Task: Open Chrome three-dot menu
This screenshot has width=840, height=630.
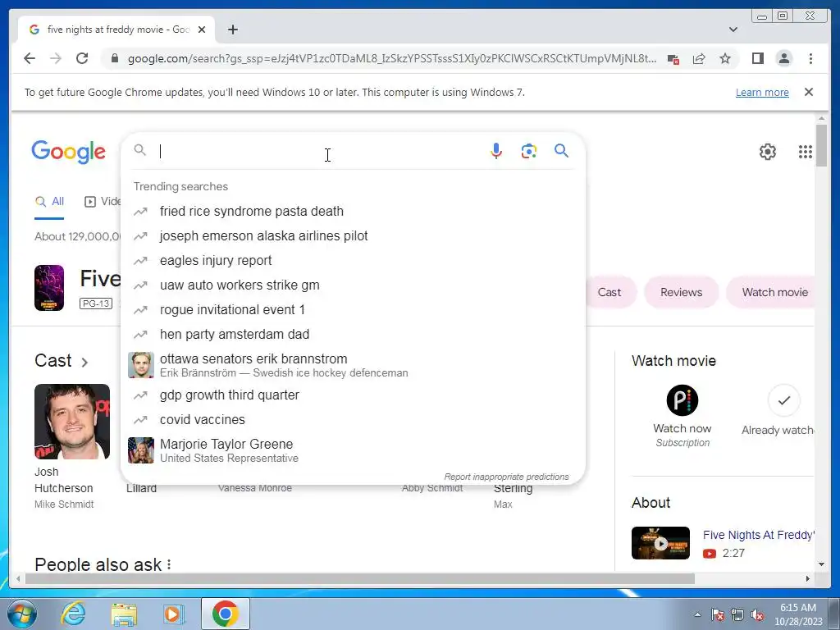Action: tap(810, 58)
